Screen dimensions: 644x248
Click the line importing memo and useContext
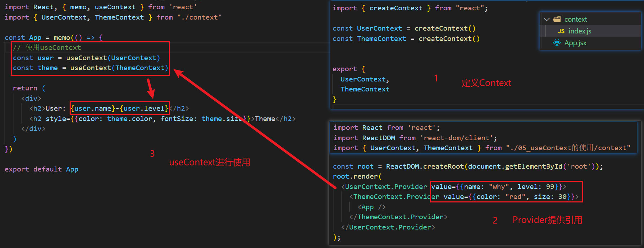tap(101, 7)
